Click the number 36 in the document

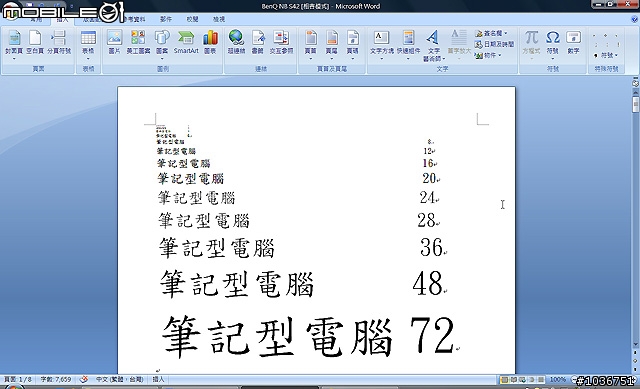click(x=431, y=247)
